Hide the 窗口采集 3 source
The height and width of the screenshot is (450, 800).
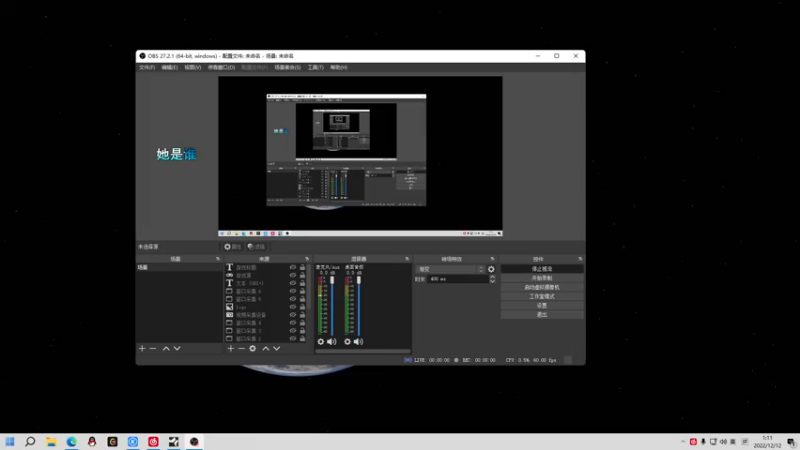tap(293, 331)
